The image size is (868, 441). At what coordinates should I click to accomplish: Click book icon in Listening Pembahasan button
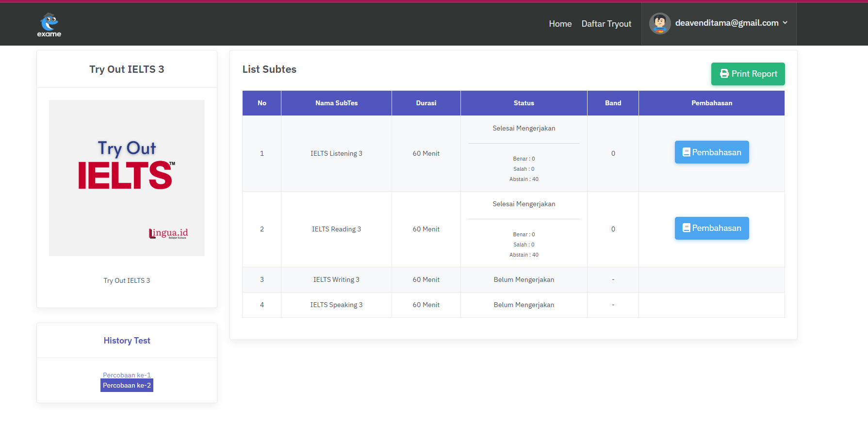tap(686, 152)
